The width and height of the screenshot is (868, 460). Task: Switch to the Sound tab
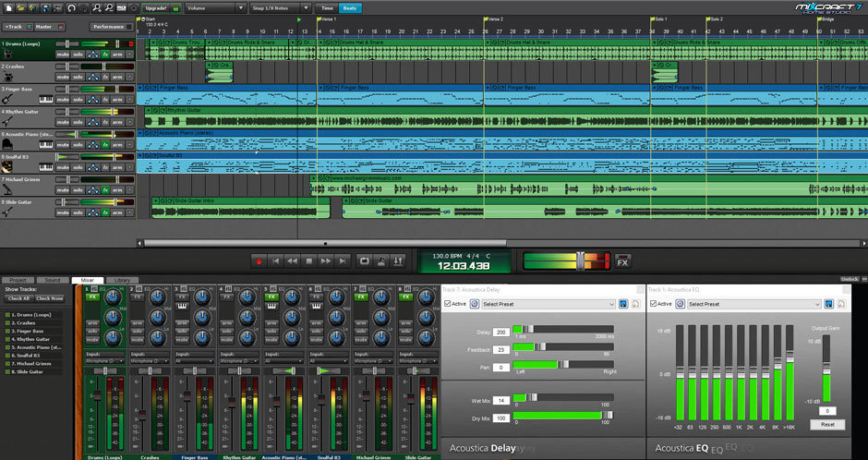tap(53, 280)
